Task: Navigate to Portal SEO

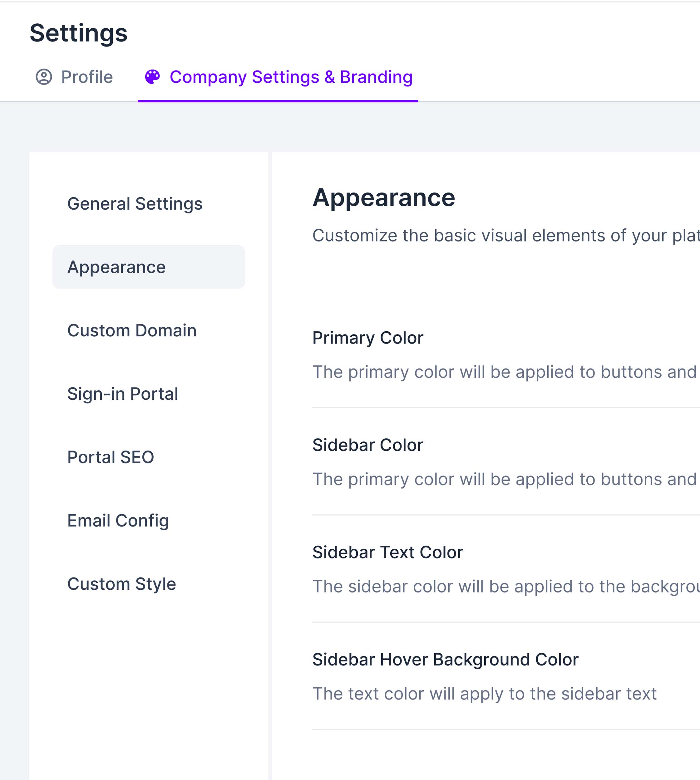Action: click(x=111, y=457)
